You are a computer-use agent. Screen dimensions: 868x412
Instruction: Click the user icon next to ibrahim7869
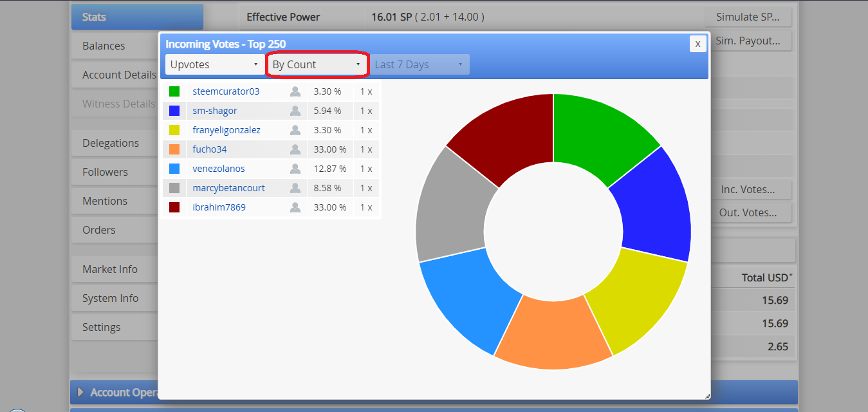point(295,207)
